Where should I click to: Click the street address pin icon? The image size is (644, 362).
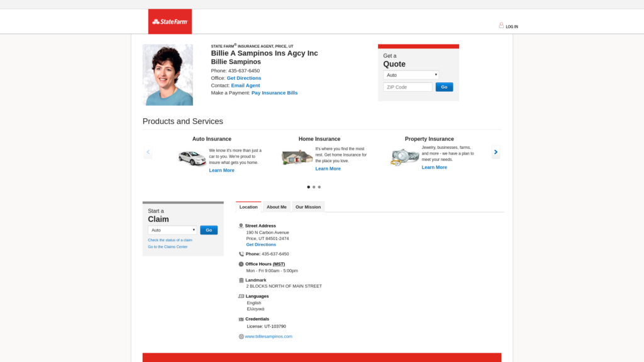pyautogui.click(x=241, y=226)
